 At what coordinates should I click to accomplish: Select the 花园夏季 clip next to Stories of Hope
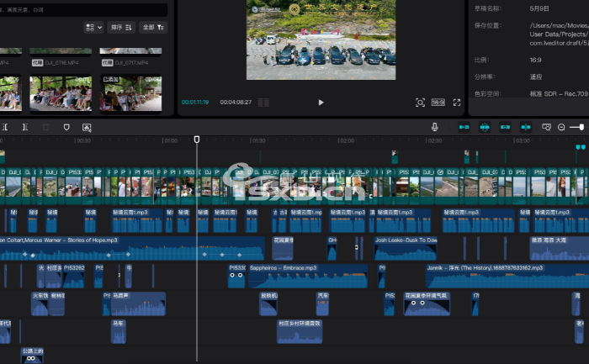click(283, 249)
